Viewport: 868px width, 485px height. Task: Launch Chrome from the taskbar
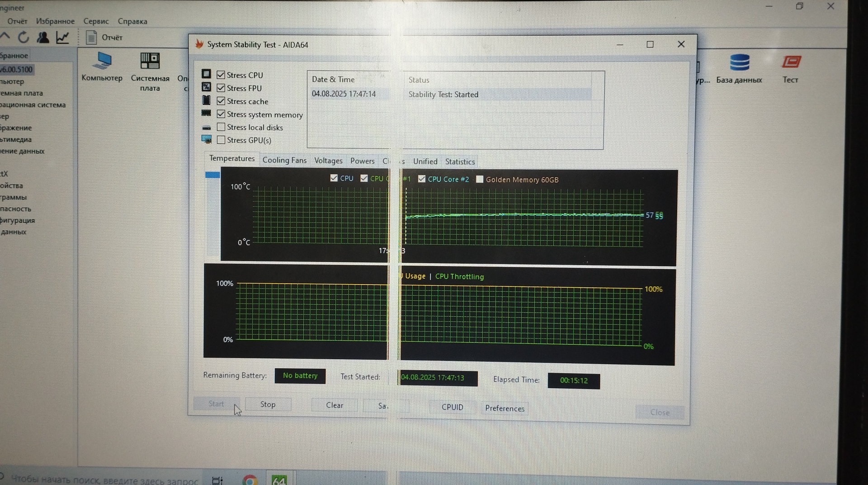coord(250,480)
